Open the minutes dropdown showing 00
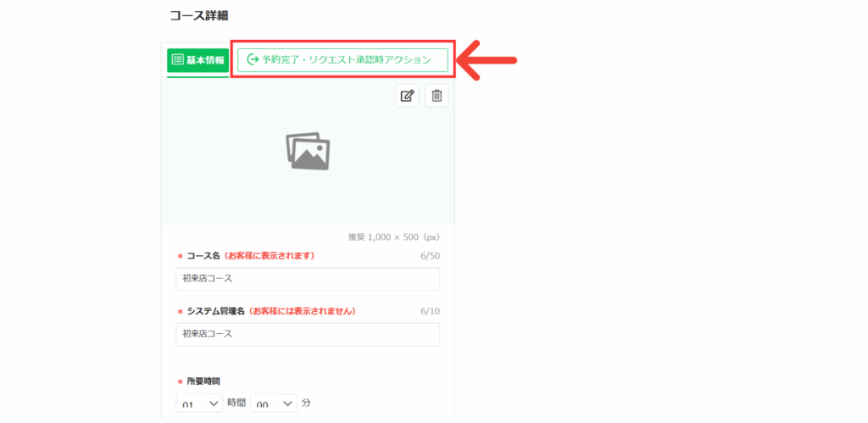This screenshot has width=868, height=423. pos(274,404)
